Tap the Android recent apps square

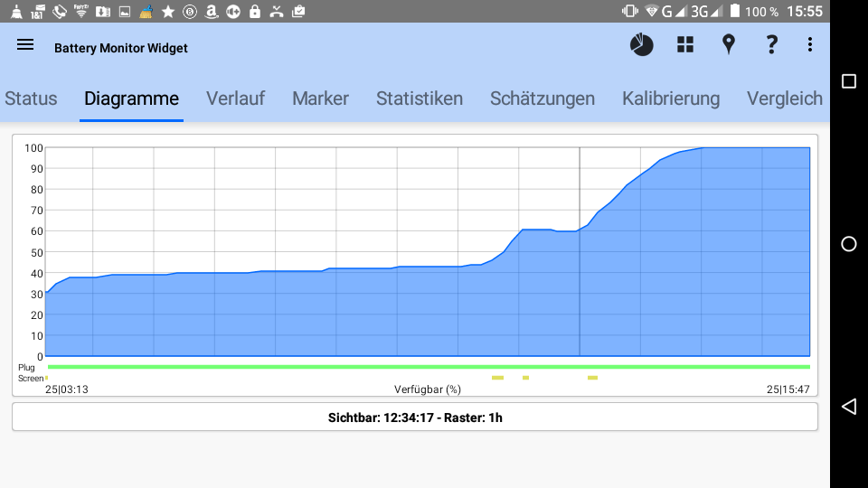849,81
